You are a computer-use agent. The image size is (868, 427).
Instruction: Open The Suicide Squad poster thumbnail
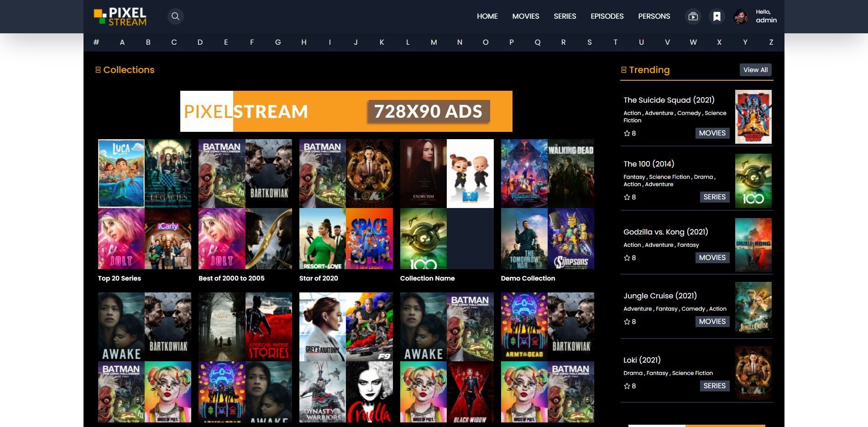(753, 117)
